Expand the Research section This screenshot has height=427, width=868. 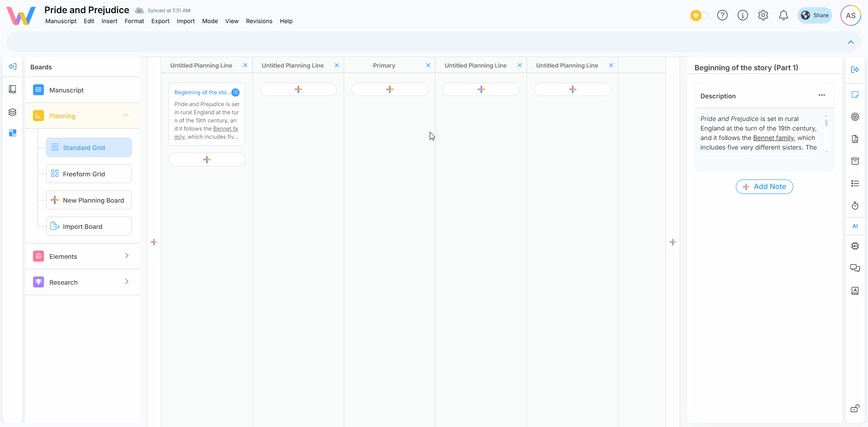pos(126,282)
